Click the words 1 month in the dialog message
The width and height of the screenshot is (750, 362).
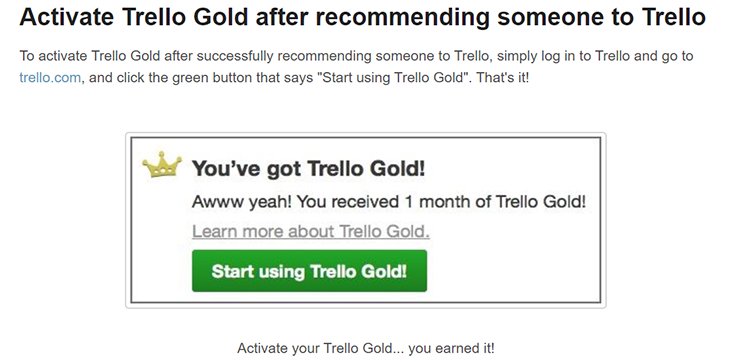pyautogui.click(x=432, y=202)
